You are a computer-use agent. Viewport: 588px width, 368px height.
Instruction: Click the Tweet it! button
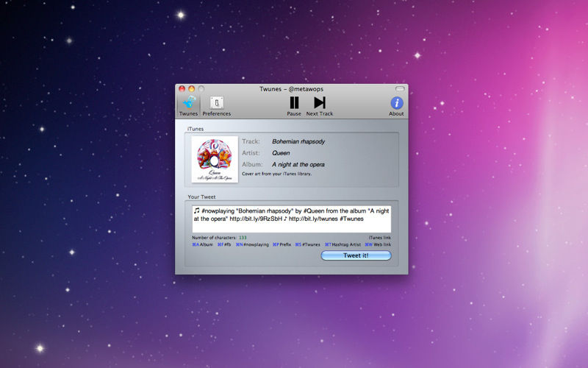356,255
